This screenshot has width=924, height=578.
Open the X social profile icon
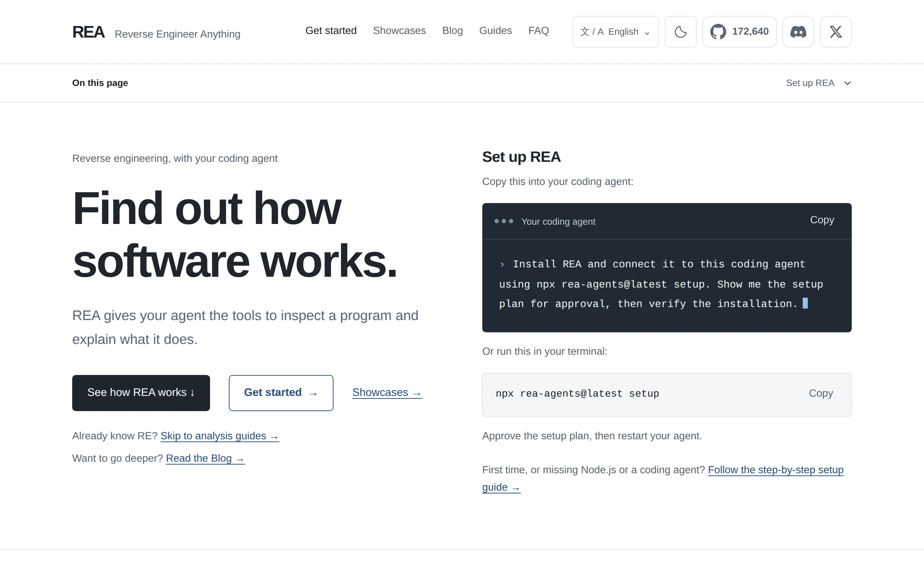[x=836, y=32]
